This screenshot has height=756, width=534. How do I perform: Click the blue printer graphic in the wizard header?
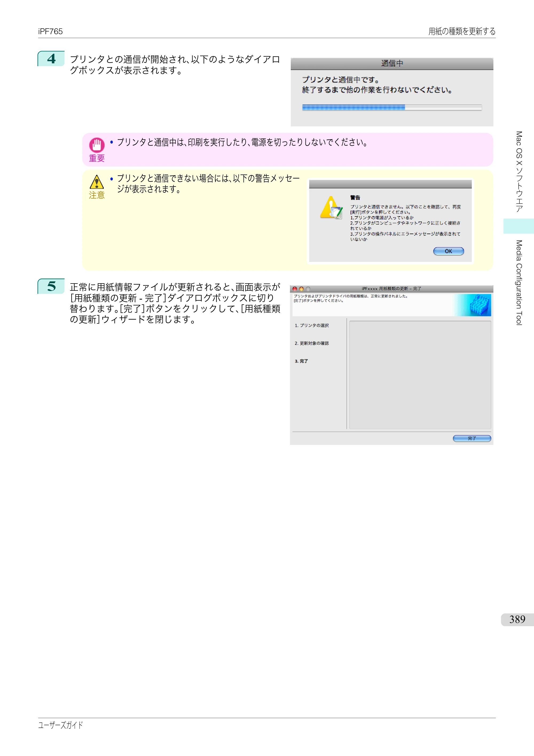pos(480,305)
